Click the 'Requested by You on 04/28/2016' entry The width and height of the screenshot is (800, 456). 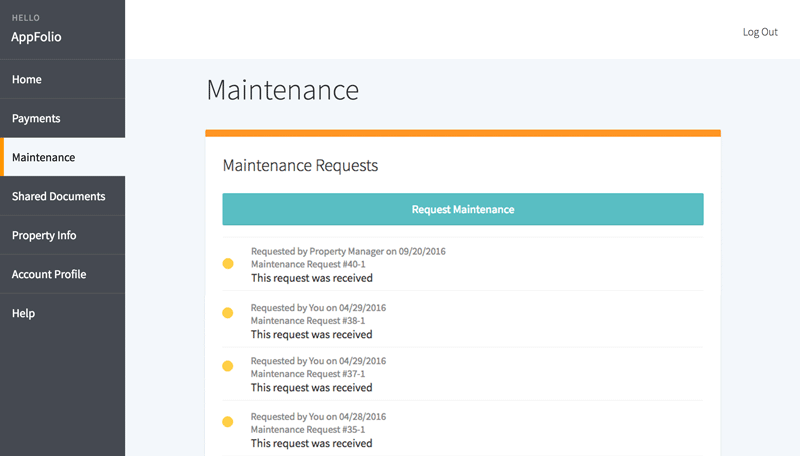click(x=318, y=417)
